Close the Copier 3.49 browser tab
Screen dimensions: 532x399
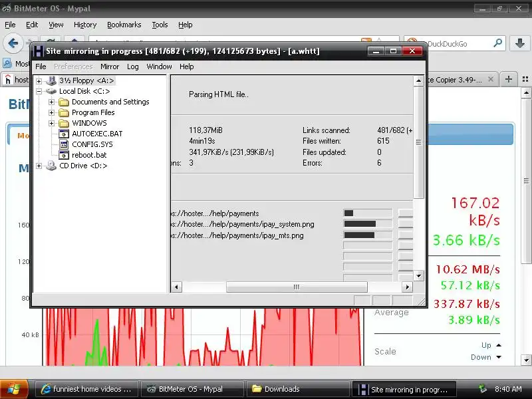[491, 79]
